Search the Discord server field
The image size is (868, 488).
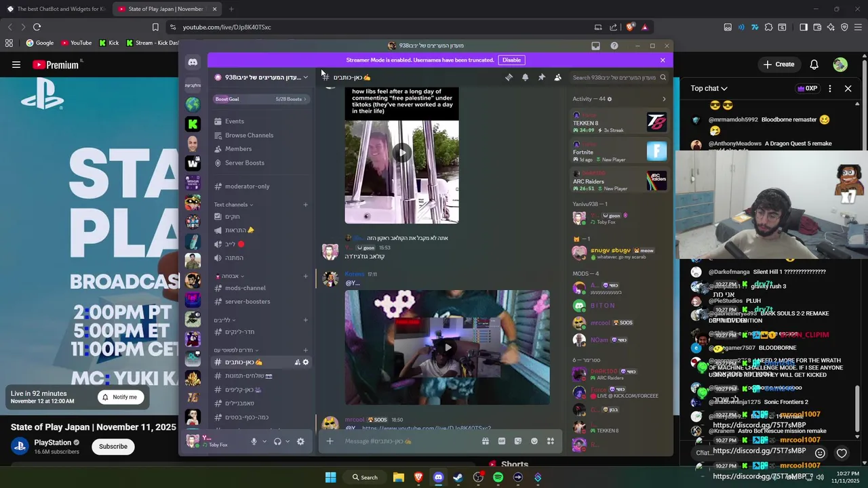point(619,77)
